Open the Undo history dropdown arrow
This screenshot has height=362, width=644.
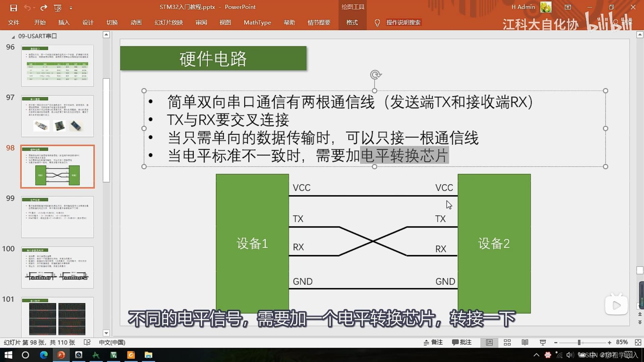[x=34, y=7]
